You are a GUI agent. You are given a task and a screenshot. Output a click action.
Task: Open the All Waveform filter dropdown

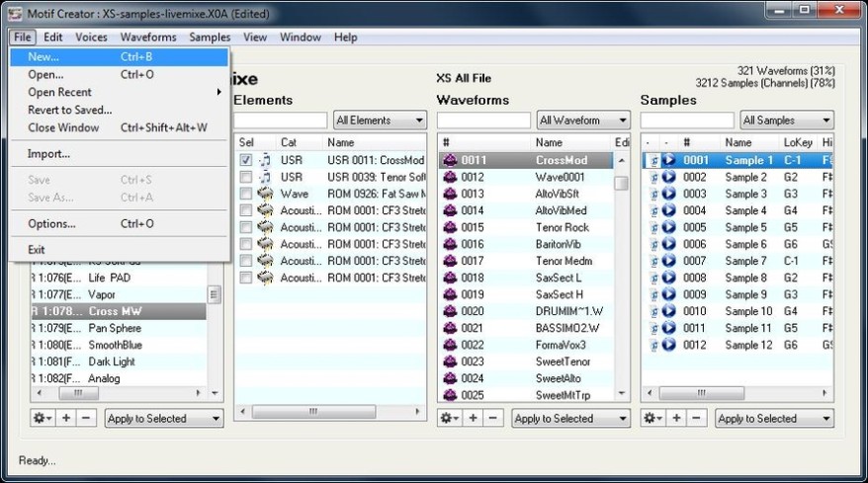(x=583, y=121)
